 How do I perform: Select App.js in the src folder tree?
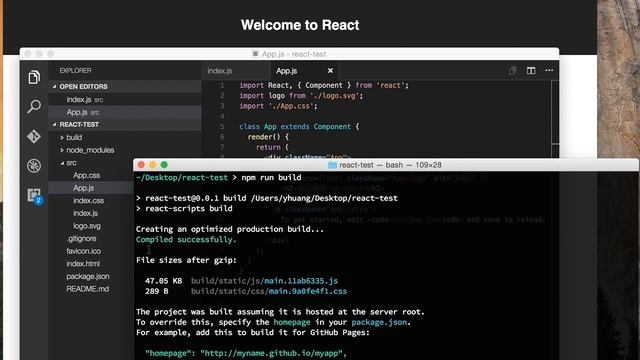click(84, 188)
